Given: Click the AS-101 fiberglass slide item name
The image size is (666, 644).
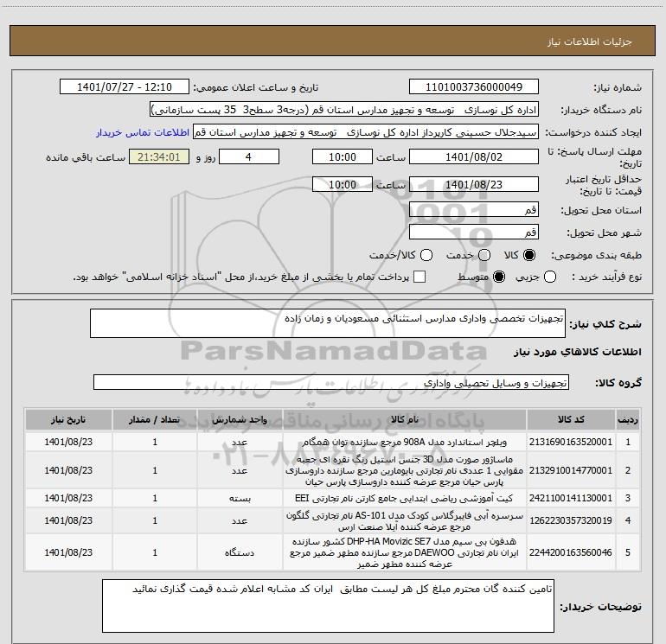Looking at the screenshot, I should click(x=405, y=521).
